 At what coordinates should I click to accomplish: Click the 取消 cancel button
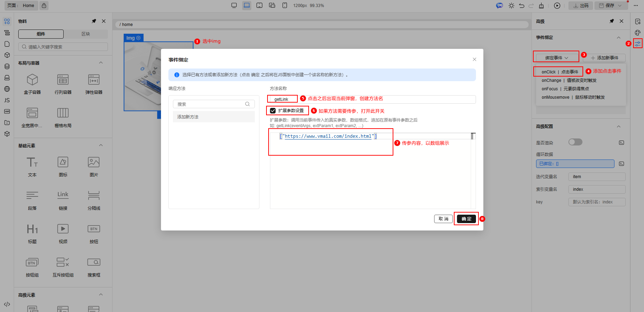pyautogui.click(x=443, y=219)
